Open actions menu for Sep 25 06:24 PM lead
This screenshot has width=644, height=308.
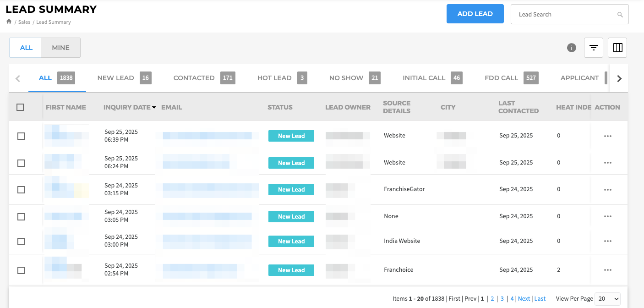coord(608,163)
